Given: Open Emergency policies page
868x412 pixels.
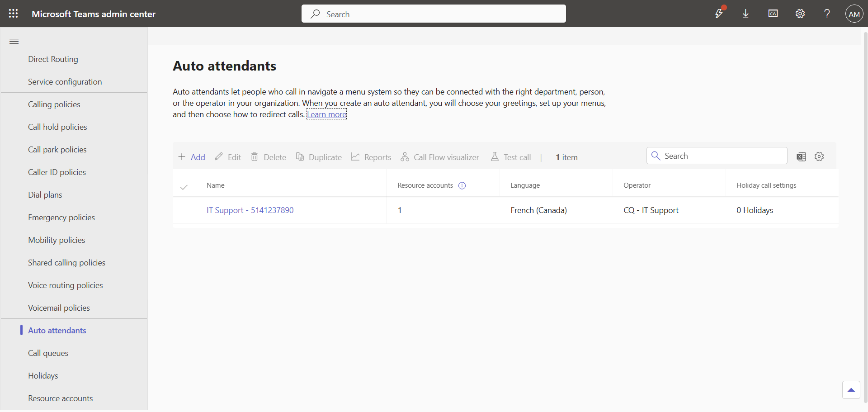Looking at the screenshot, I should point(61,218).
